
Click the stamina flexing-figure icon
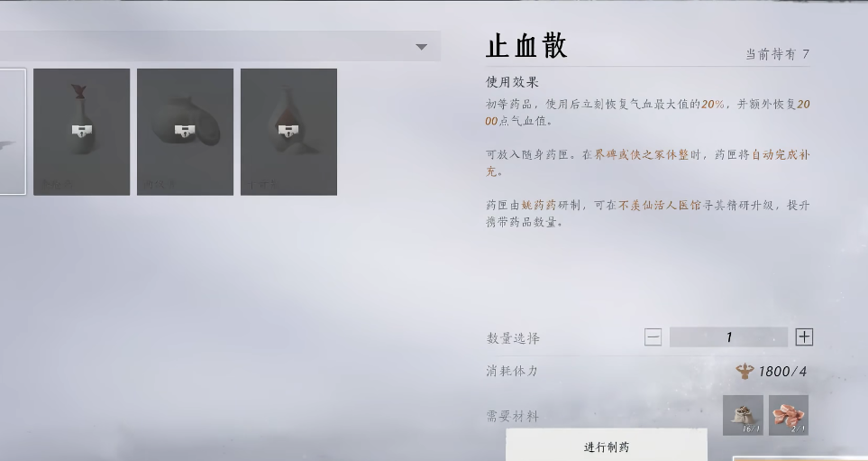click(745, 372)
